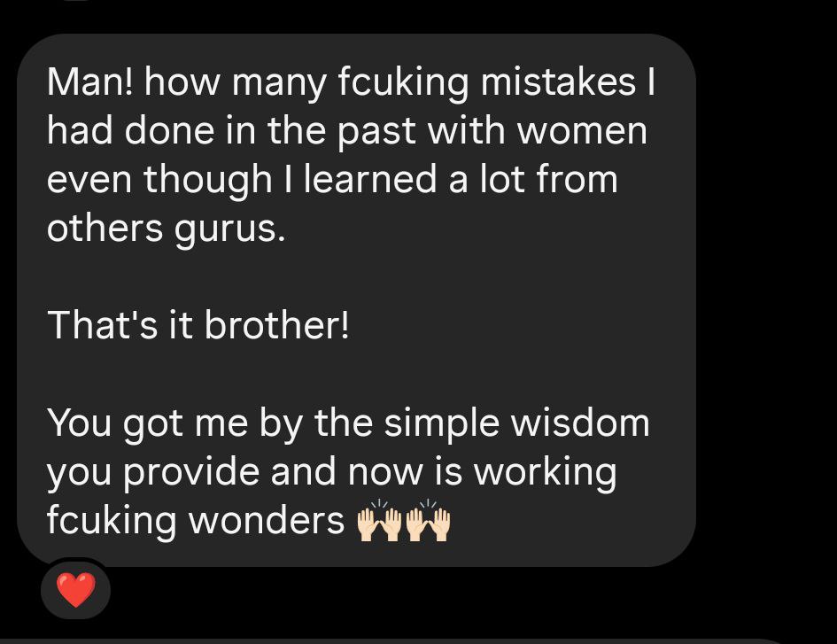Screen dimensions: 837x644
Task: Click the word "working" in the message
Action: click(x=545, y=472)
